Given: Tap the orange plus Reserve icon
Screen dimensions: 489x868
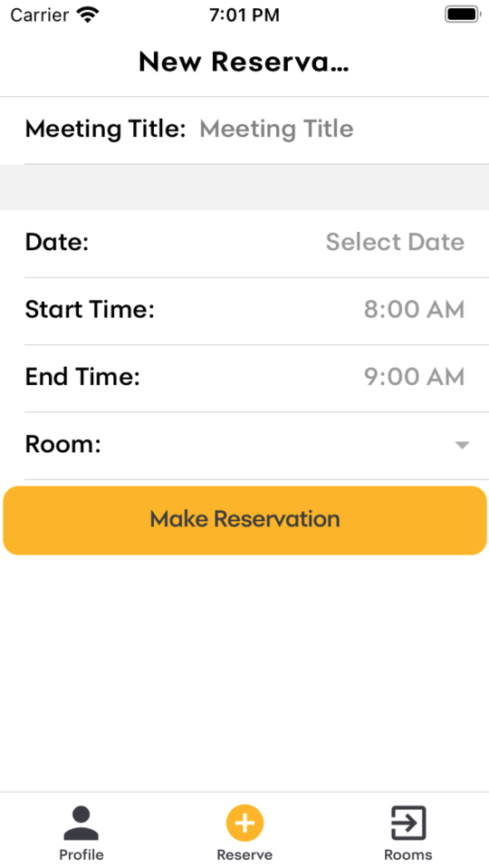Looking at the screenshot, I should (x=244, y=823).
